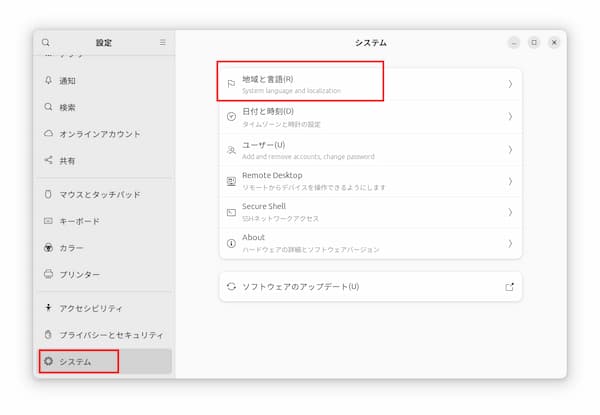Select プリンター in the sidebar

coord(105,274)
